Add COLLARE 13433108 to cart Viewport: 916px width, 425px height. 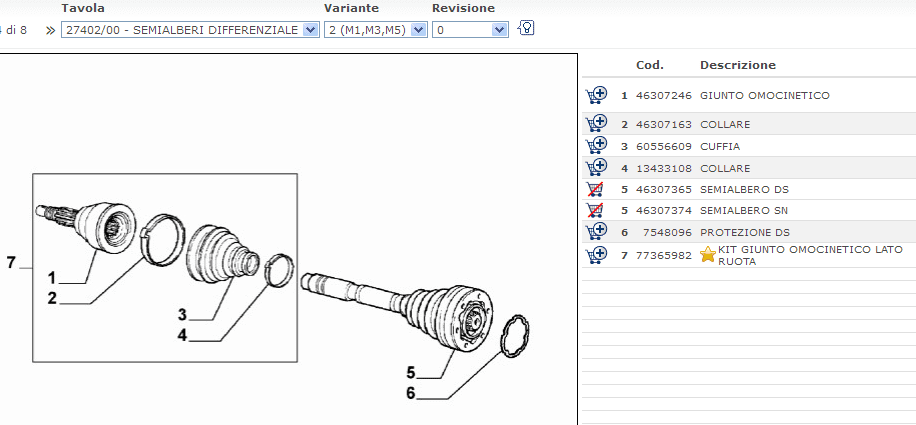596,168
